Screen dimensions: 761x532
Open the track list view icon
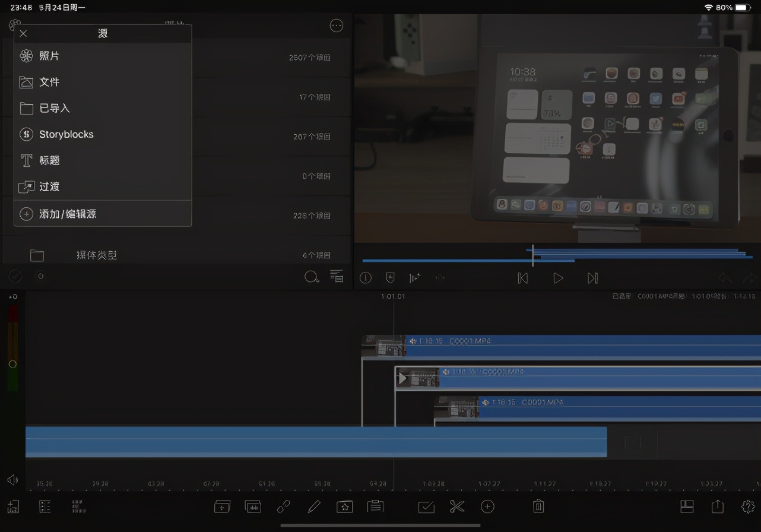click(x=45, y=506)
